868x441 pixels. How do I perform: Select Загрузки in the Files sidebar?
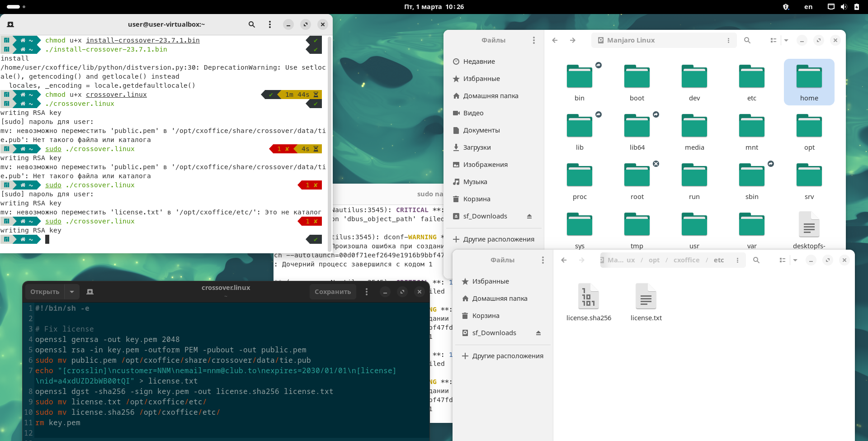click(x=477, y=147)
